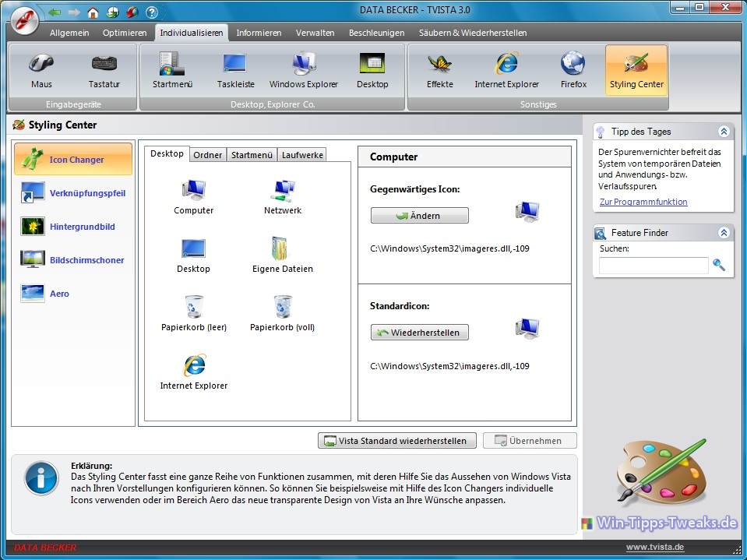The width and height of the screenshot is (747, 560).
Task: Open the www.tvista.de link
Action: (x=654, y=547)
